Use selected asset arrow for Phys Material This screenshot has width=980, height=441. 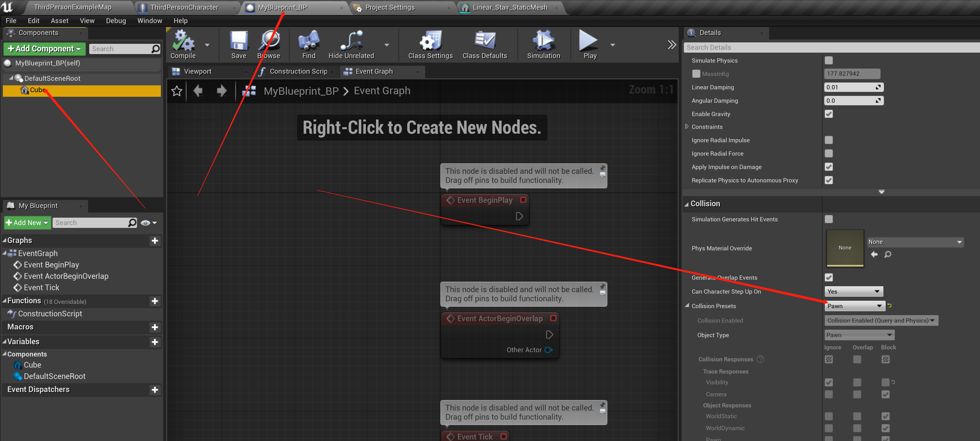pyautogui.click(x=874, y=254)
